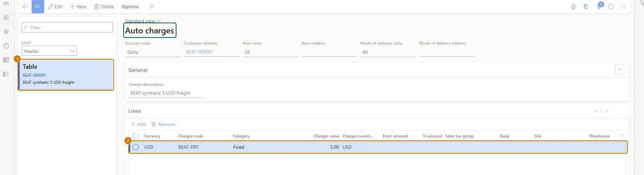Open Modules list icon in sidebar
Viewport: 644px width, 175px height.
6,74
